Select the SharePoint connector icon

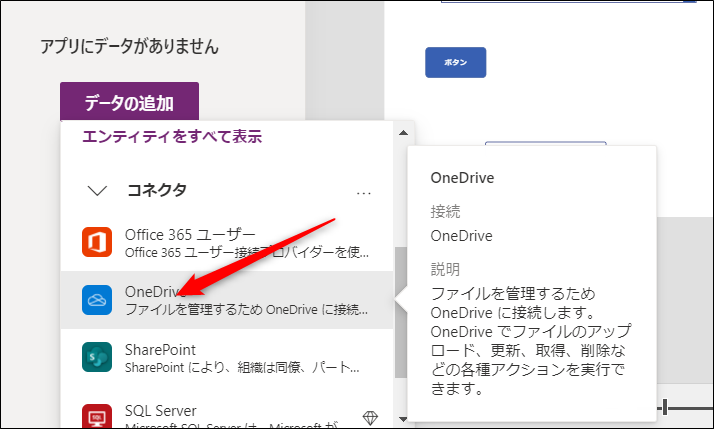tap(97, 357)
